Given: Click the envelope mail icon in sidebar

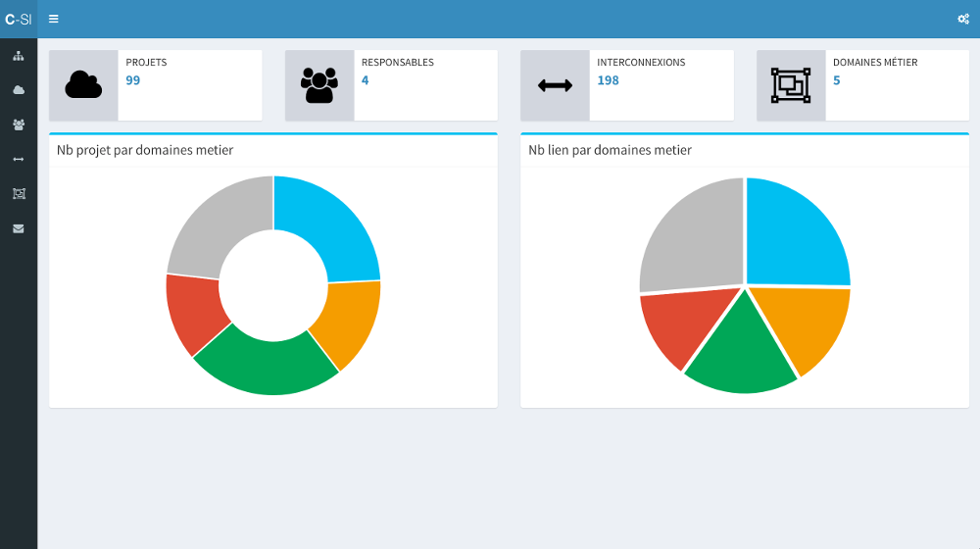Looking at the screenshot, I should pyautogui.click(x=19, y=228).
